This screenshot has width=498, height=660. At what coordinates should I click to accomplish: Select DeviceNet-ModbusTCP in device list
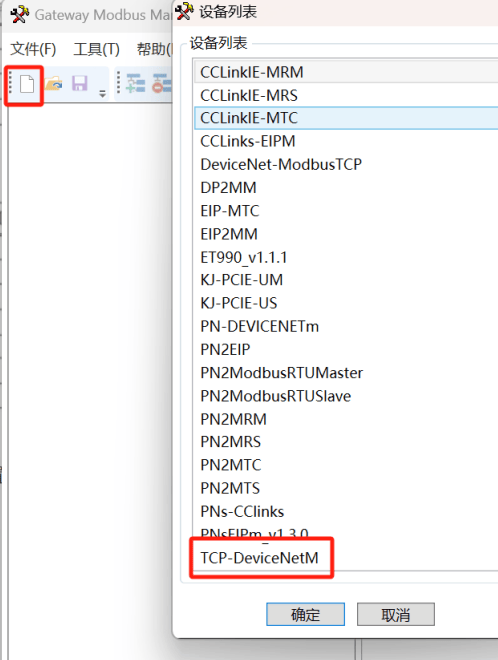(346, 164)
